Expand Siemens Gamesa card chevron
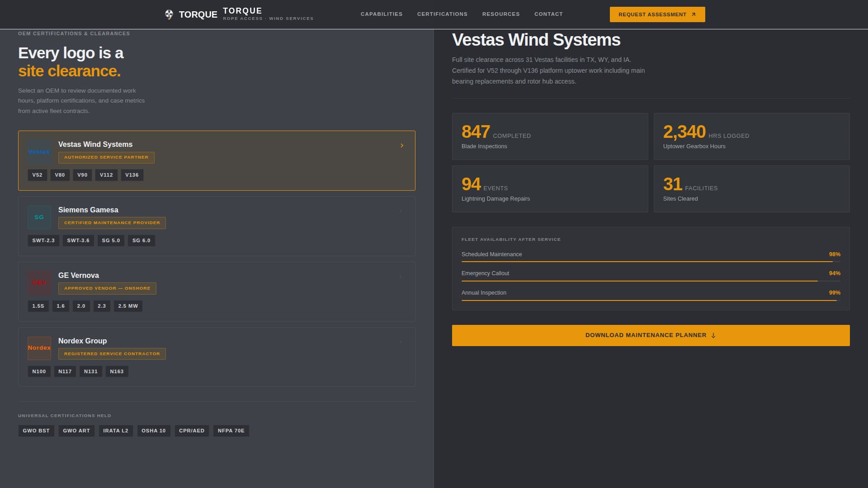This screenshot has height=488, width=868. [x=401, y=211]
